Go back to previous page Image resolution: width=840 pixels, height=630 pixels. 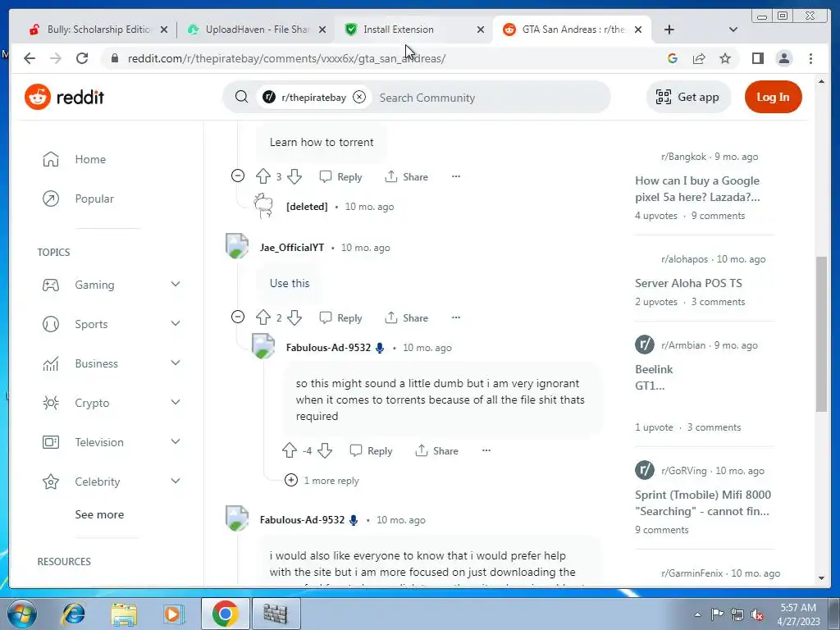pyautogui.click(x=30, y=58)
